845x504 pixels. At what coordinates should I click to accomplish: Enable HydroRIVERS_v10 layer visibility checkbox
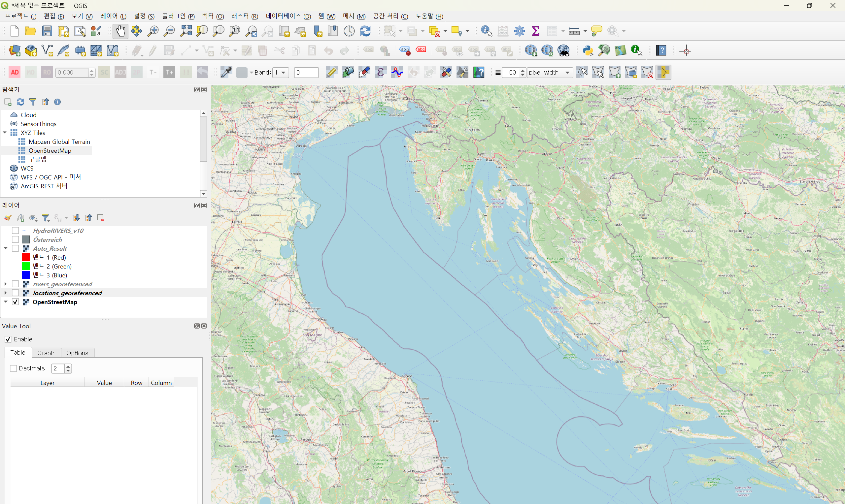click(15, 231)
